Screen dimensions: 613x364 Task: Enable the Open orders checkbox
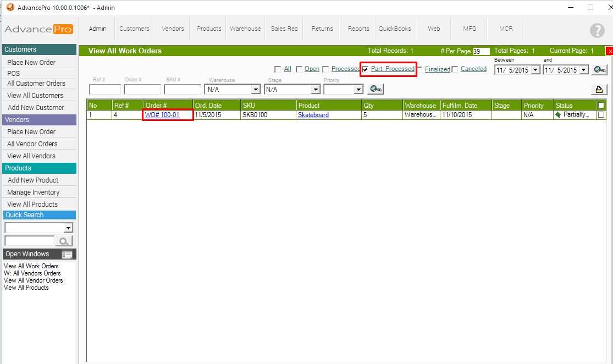coord(299,69)
